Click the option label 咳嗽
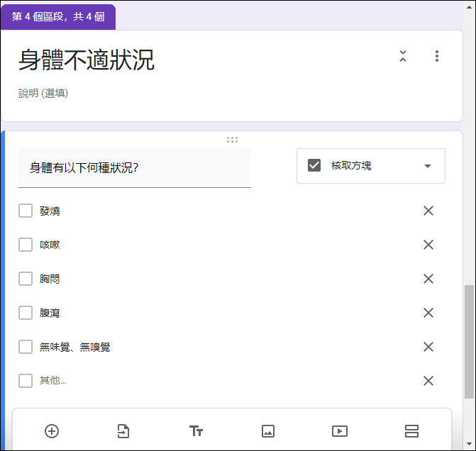Viewport: 476px width, 451px height. point(50,245)
